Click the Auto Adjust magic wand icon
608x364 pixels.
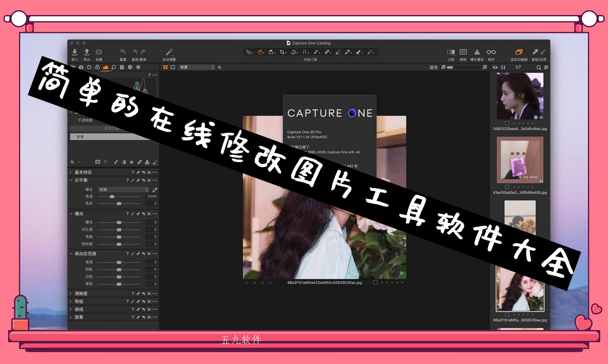point(169,52)
